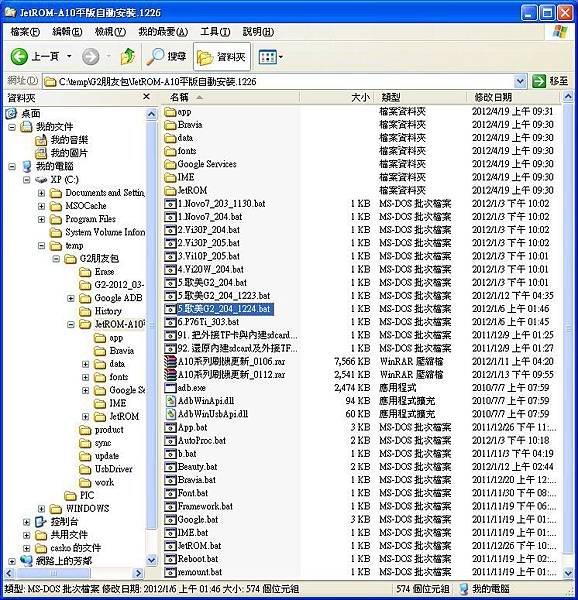This screenshot has width=578, height=600.
Task: Sort by the 類型 column header
Action: point(419,97)
